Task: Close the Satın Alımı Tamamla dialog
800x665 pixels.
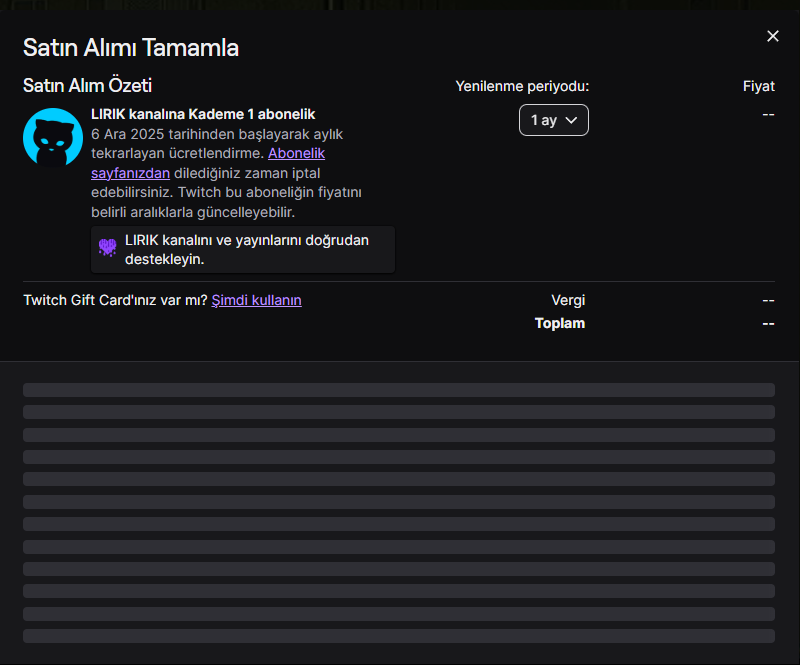Action: 772,36
